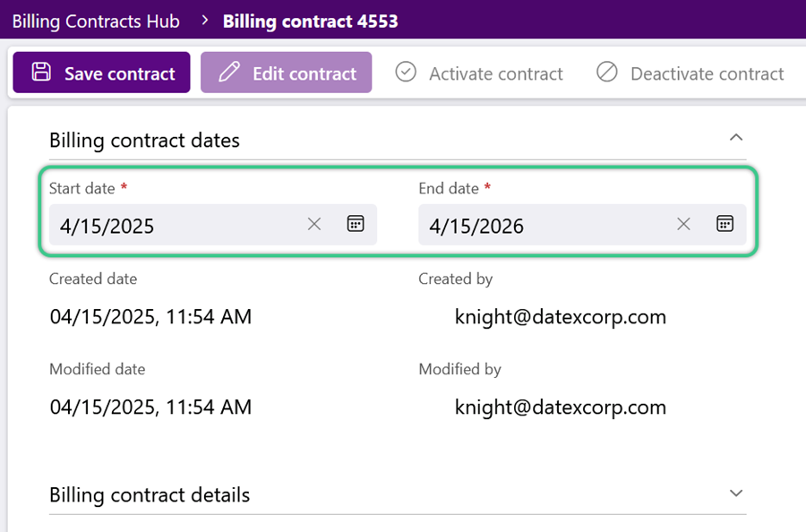The width and height of the screenshot is (806, 532).
Task: Click the Created by email knight@datexcorp.com
Action: [561, 317]
